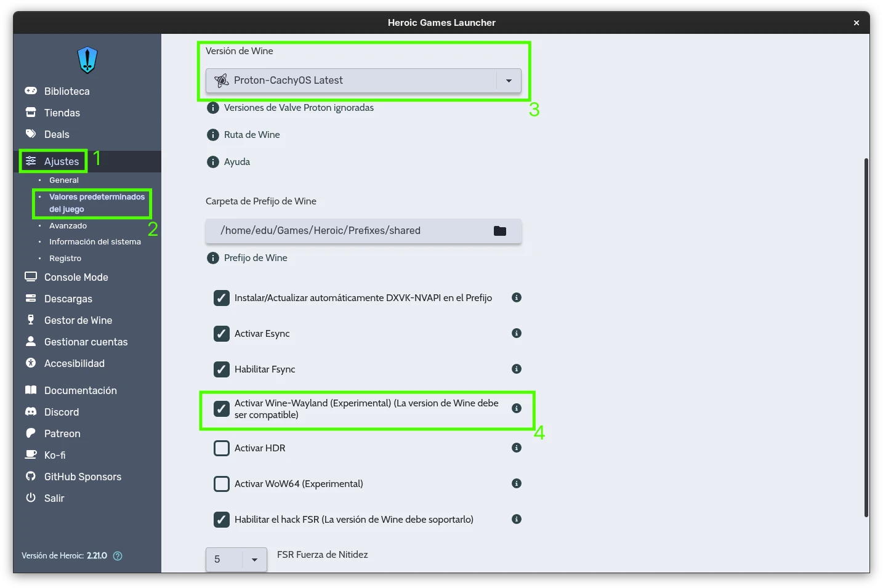Open Deals page
Image resolution: width=883 pixels, height=588 pixels.
coord(57,134)
